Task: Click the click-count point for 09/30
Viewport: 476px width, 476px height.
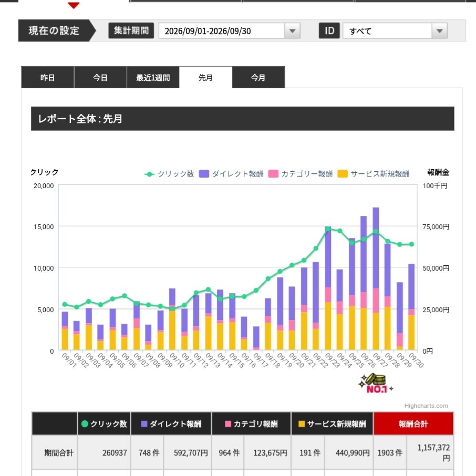Action: tap(412, 244)
